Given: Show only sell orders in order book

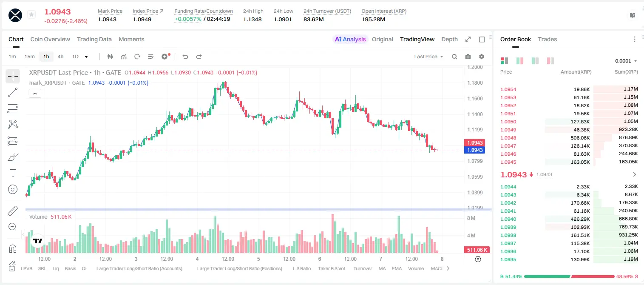Looking at the screenshot, I should [x=550, y=61].
